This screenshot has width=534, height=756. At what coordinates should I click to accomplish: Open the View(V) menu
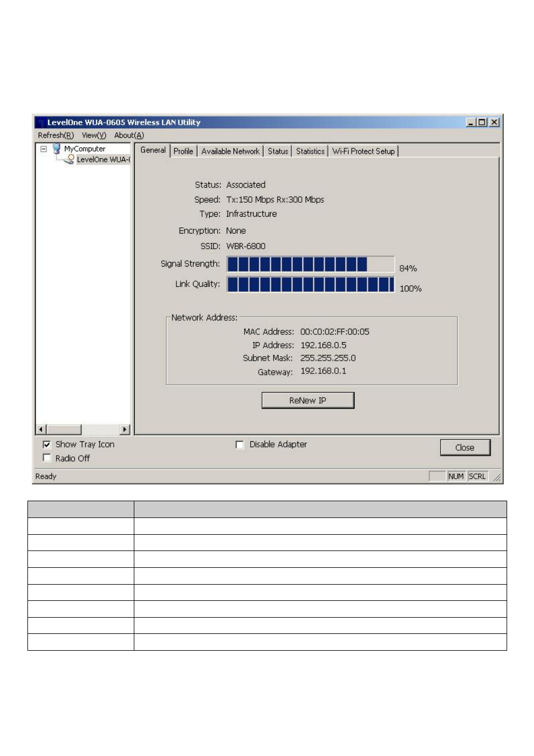click(x=93, y=136)
